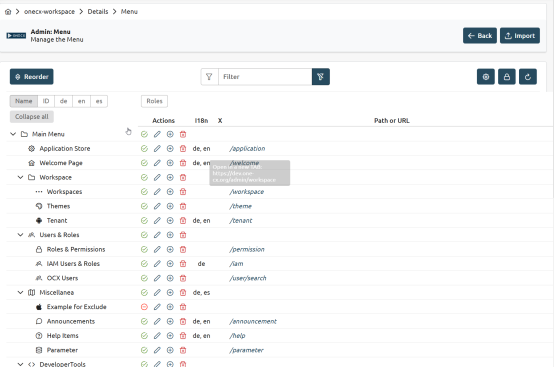554x367 pixels.
Task: Edit the Help Items entry
Action: point(157,336)
